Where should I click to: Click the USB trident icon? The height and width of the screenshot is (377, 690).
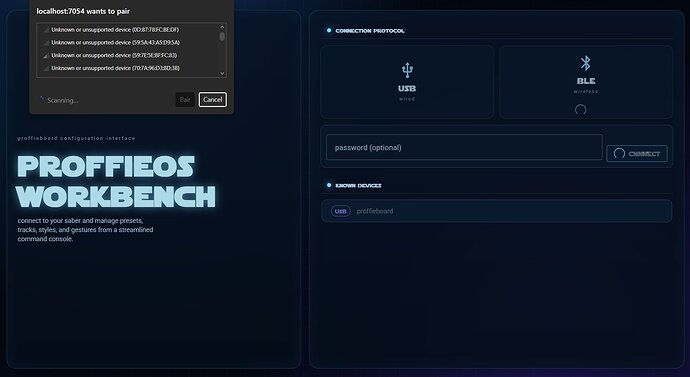(407, 70)
